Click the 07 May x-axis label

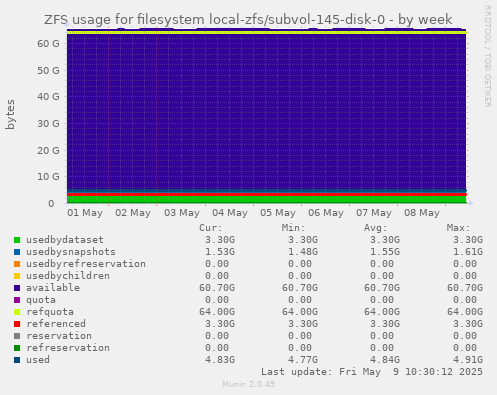[374, 213]
